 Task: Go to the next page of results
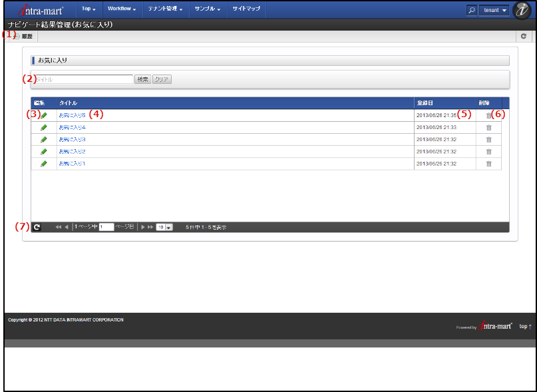click(143, 227)
